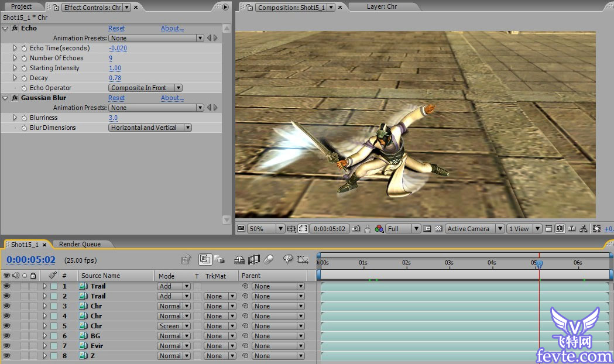
Task: Hide the BG layer using its eye
Action: click(x=6, y=336)
